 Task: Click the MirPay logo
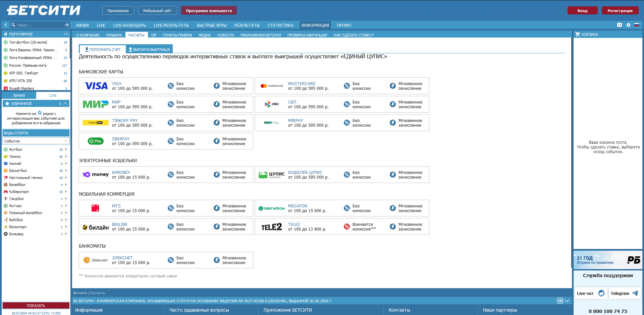click(272, 123)
